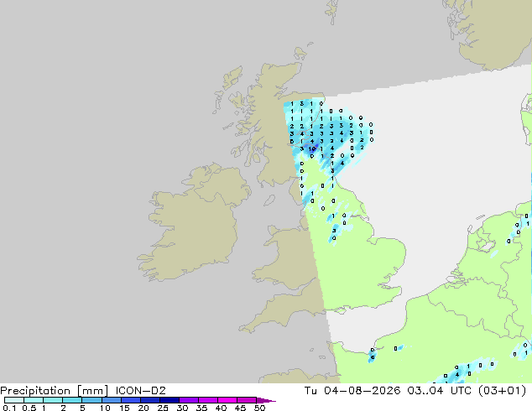Click the 40–45 mm magenta swatch

coord(227,400)
